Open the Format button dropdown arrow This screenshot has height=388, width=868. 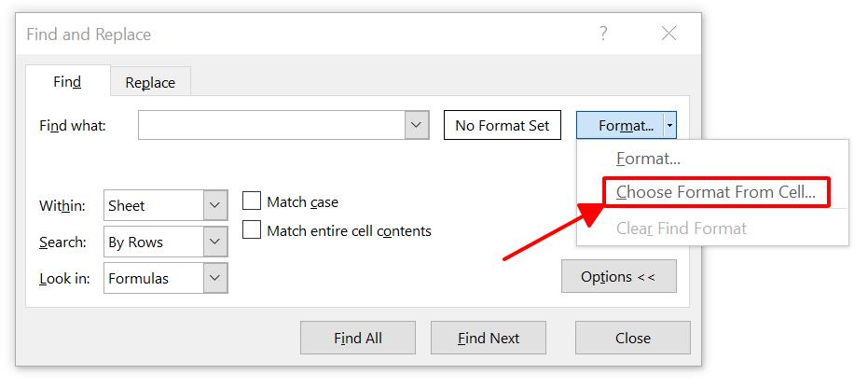pyautogui.click(x=670, y=125)
